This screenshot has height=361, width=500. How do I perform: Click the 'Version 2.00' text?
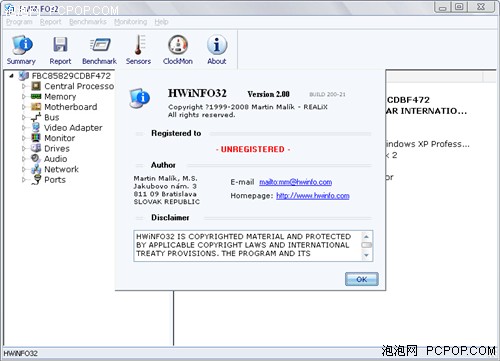[x=268, y=94]
